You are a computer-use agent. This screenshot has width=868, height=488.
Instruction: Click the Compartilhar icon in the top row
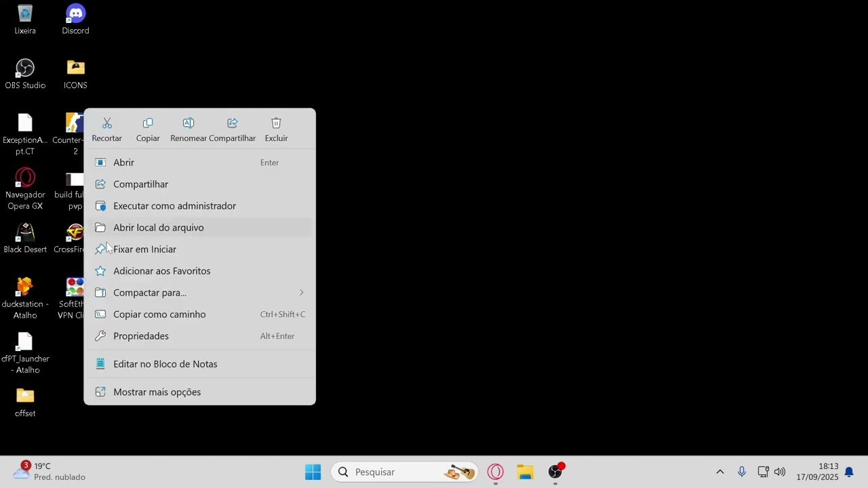click(x=233, y=123)
